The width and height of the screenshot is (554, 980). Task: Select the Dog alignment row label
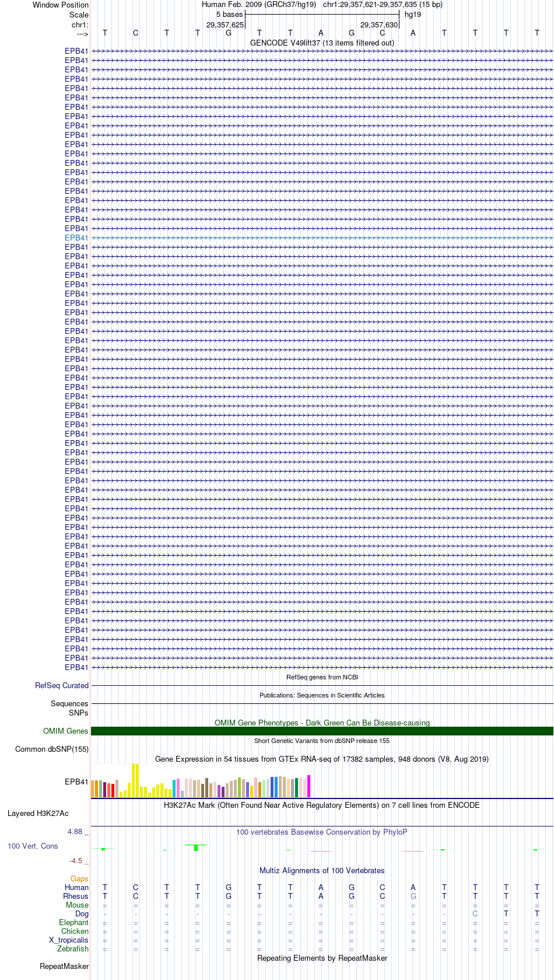[82, 913]
